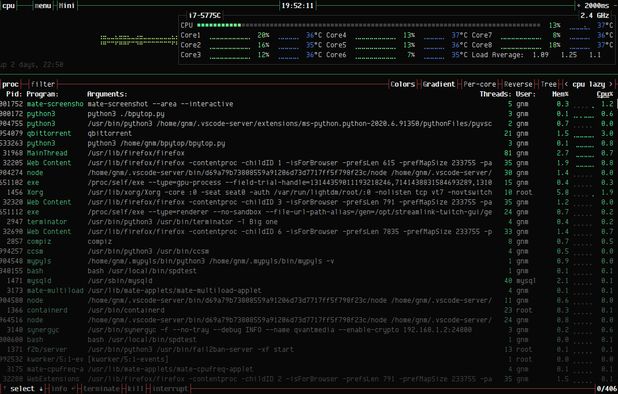Viewport: 618px width, 394px height.
Task: Click the Threads column header
Action: (x=495, y=94)
